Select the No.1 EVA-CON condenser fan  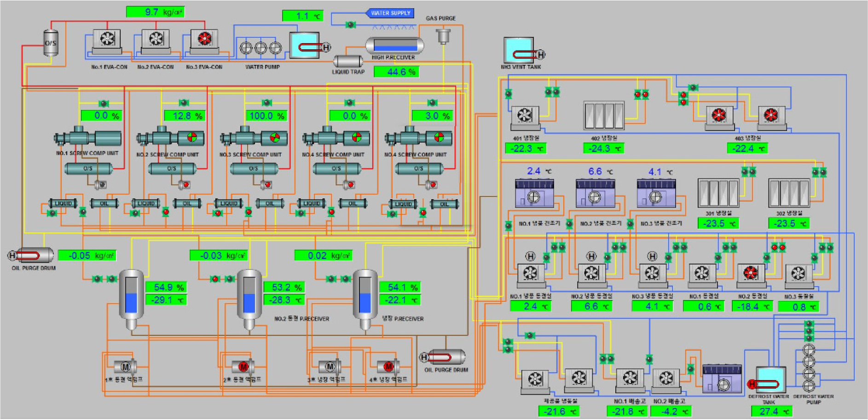(107, 39)
